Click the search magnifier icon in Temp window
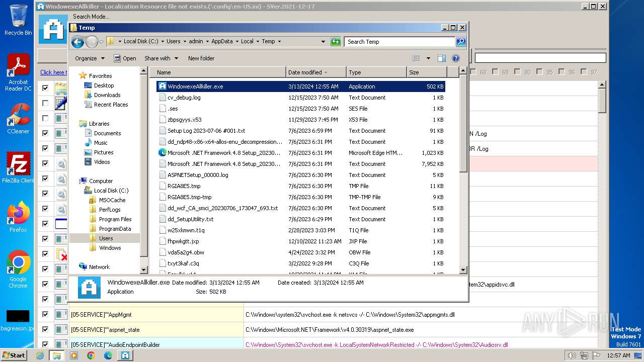644x362 pixels. coord(461,42)
